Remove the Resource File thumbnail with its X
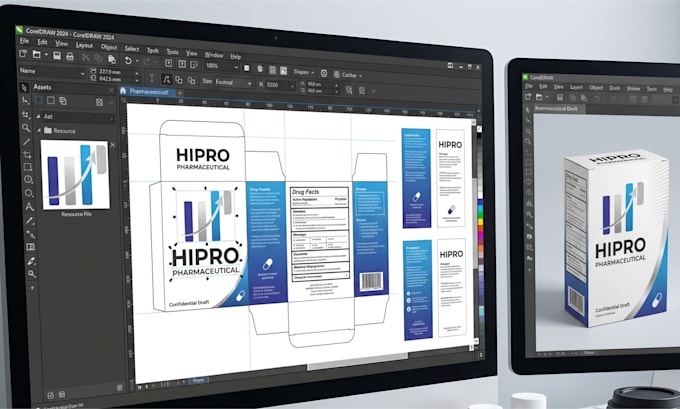 [113, 145]
